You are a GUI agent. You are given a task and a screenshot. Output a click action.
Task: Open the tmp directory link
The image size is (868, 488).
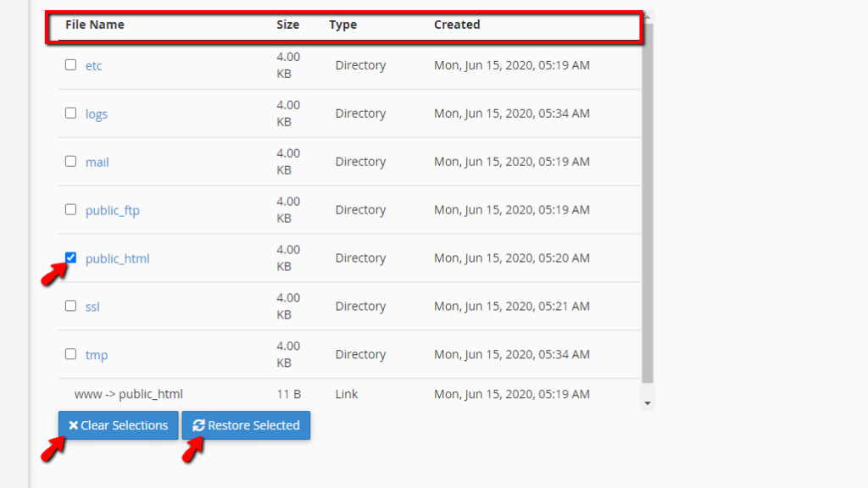[x=97, y=355]
